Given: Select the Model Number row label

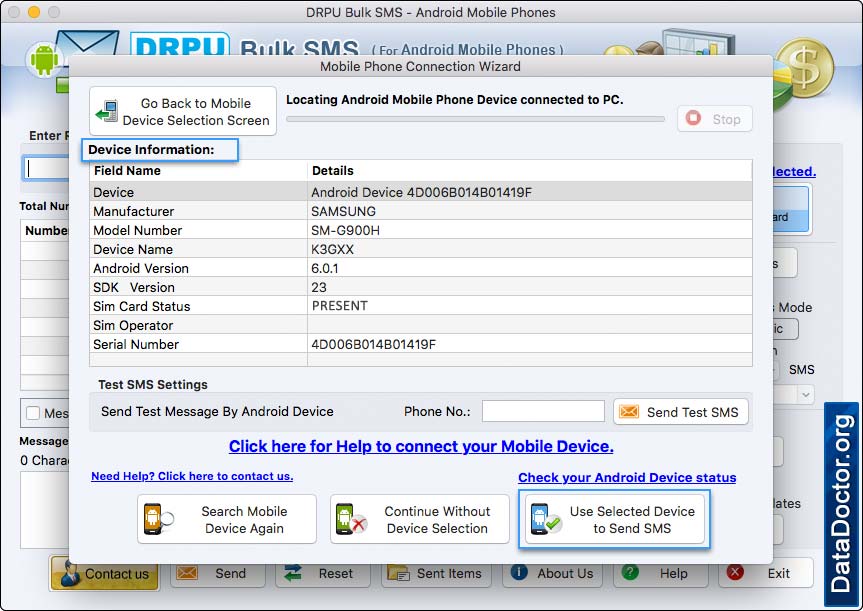Looking at the screenshot, I should pyautogui.click(x=138, y=230).
